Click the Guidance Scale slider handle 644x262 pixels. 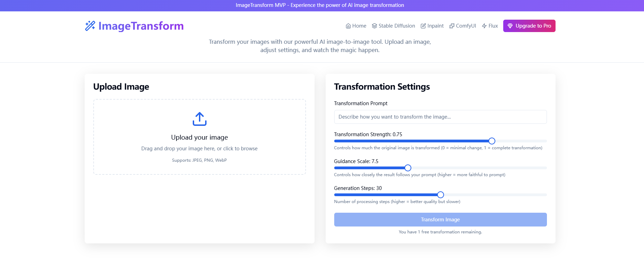point(408,168)
